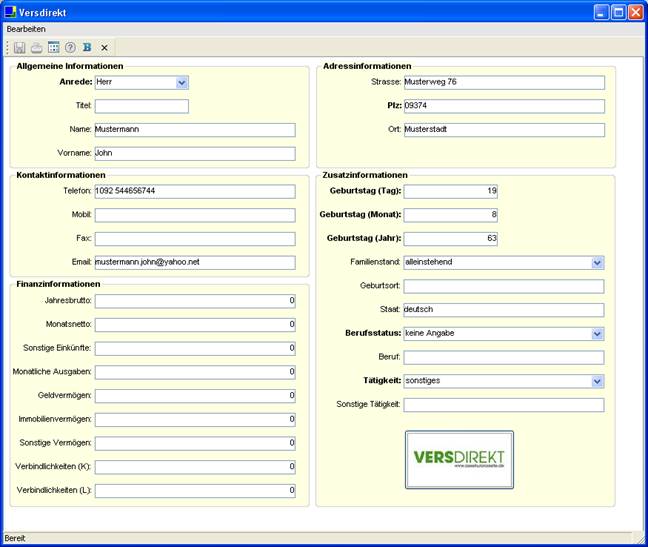Open the Bearbeiten menu
The width and height of the screenshot is (648, 547).
(x=26, y=29)
